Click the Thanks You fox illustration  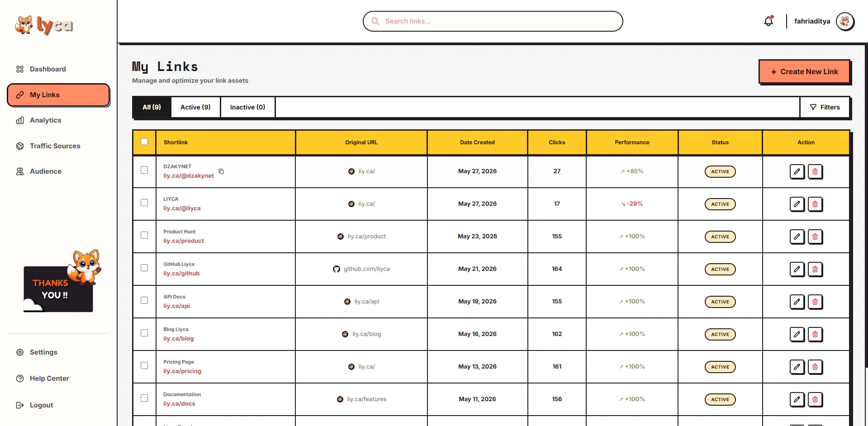pos(62,280)
